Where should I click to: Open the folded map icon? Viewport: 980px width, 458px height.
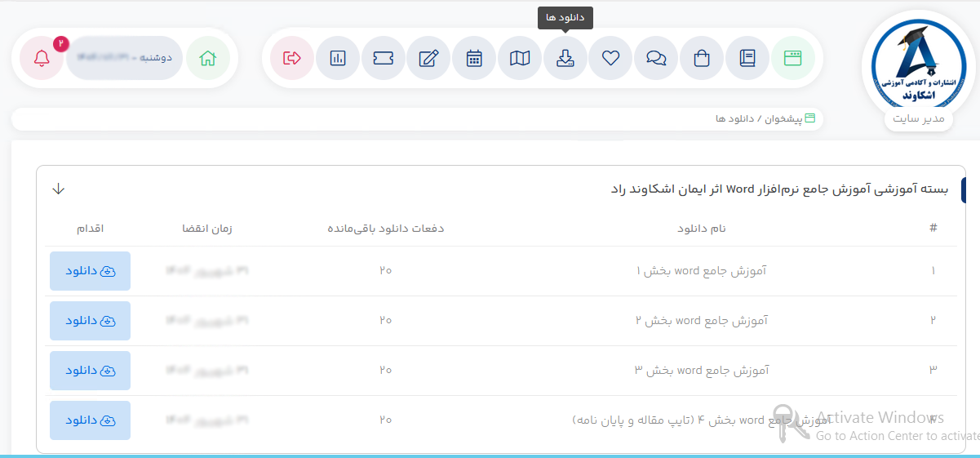click(x=519, y=58)
